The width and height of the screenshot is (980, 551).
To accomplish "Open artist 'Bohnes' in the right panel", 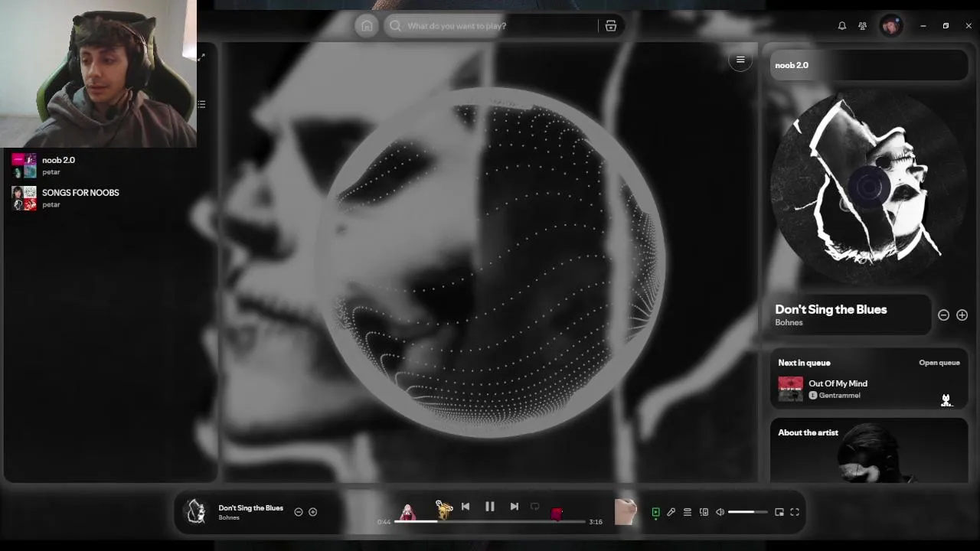I will tap(789, 322).
